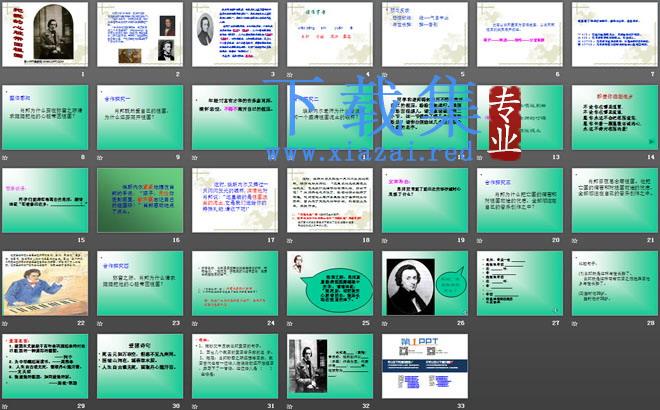660x410 pixels.
Task: Select slide 19 thumbnail
Action: point(425,200)
